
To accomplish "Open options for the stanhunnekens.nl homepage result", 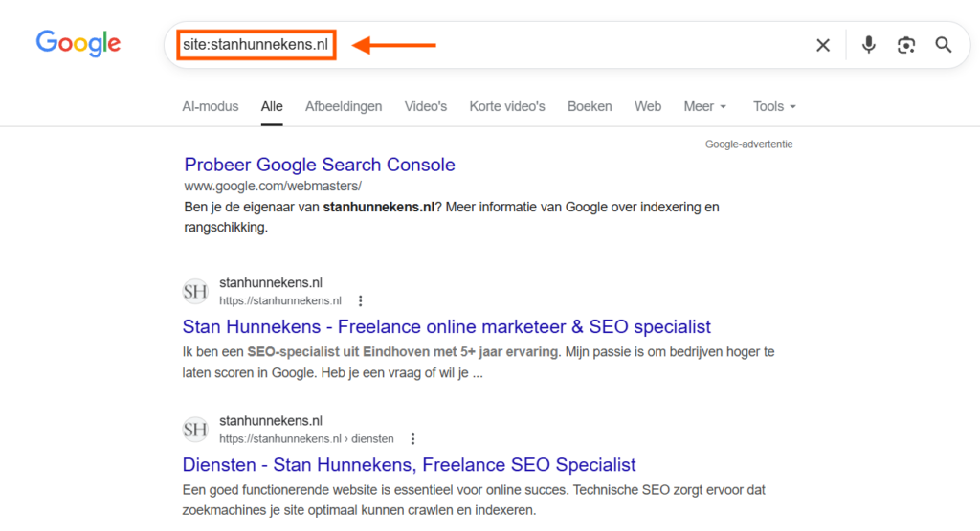I will (x=360, y=301).
